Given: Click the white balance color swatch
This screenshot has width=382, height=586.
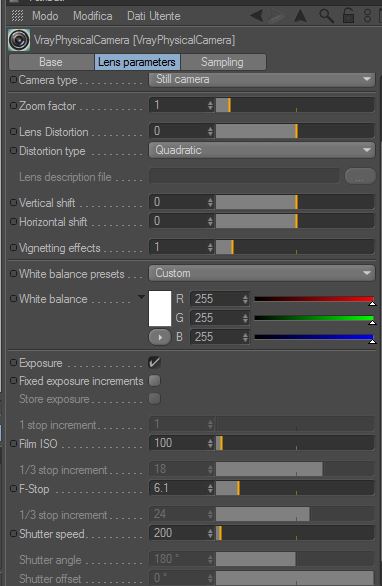Looking at the screenshot, I should click(160, 309).
